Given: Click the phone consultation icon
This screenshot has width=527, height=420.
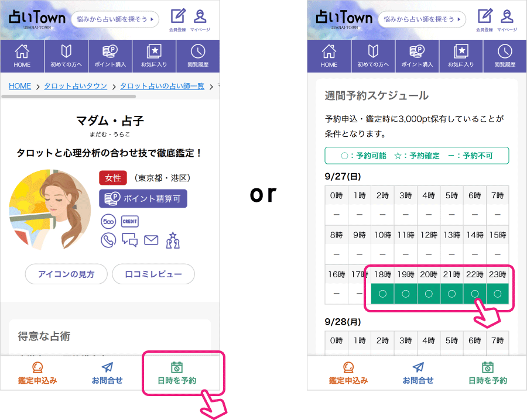Looking at the screenshot, I should [108, 240].
